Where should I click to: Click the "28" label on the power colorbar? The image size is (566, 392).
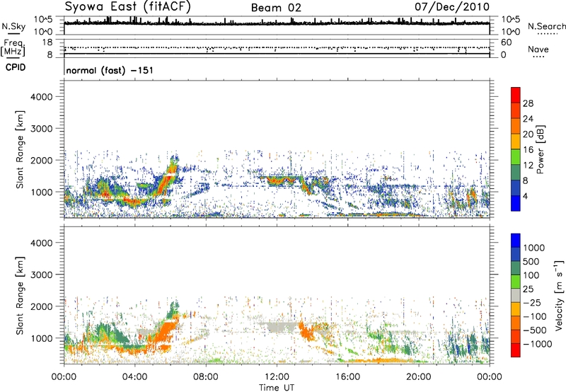click(x=528, y=103)
